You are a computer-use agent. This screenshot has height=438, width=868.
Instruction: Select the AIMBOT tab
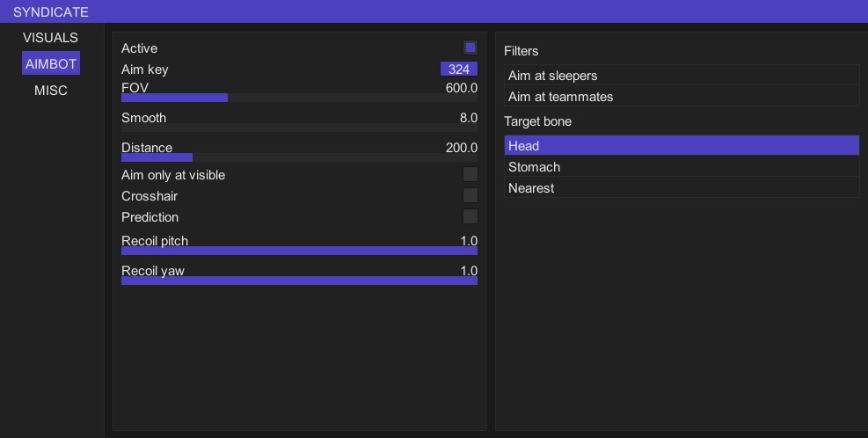[x=51, y=63]
